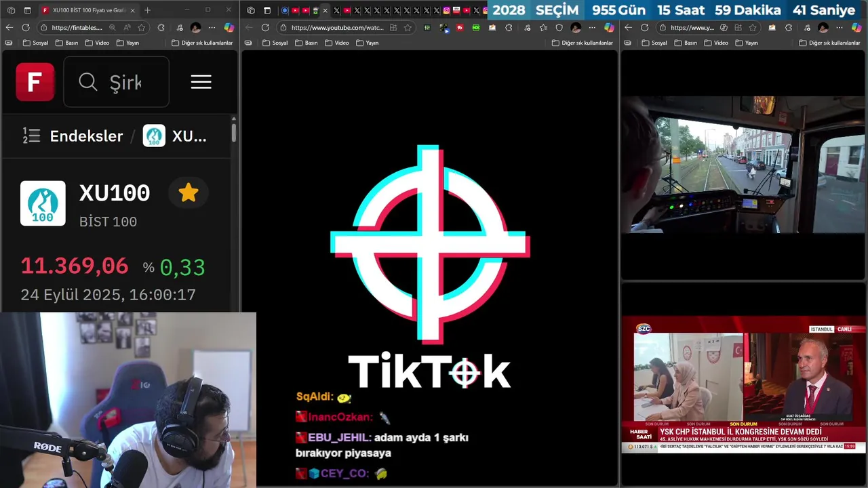Close the active tab in middle window
The height and width of the screenshot is (488, 868).
325,10
